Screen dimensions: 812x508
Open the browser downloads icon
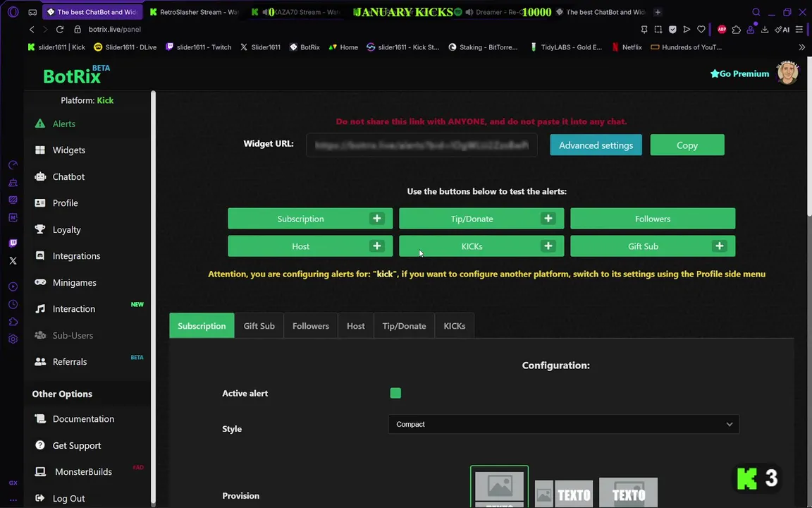click(764, 30)
